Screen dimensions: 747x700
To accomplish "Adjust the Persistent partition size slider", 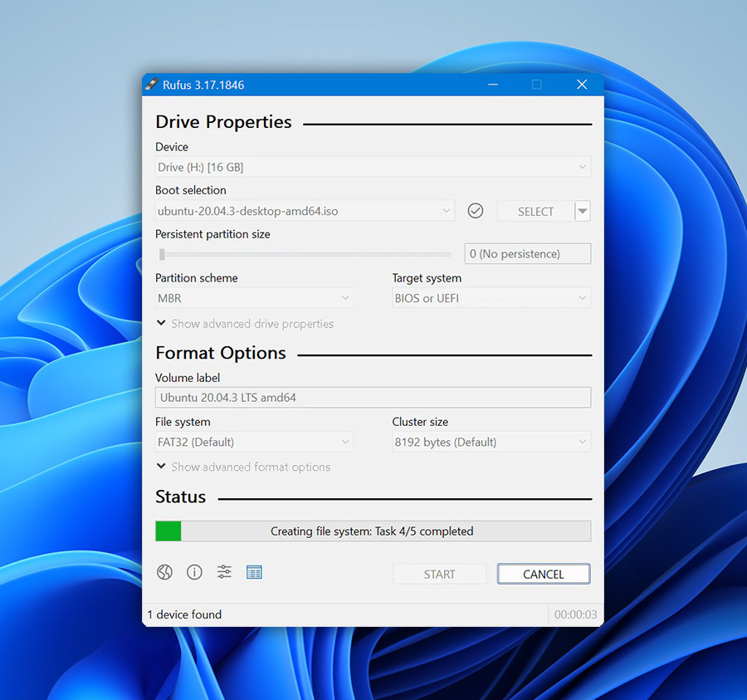I will coord(304,254).
